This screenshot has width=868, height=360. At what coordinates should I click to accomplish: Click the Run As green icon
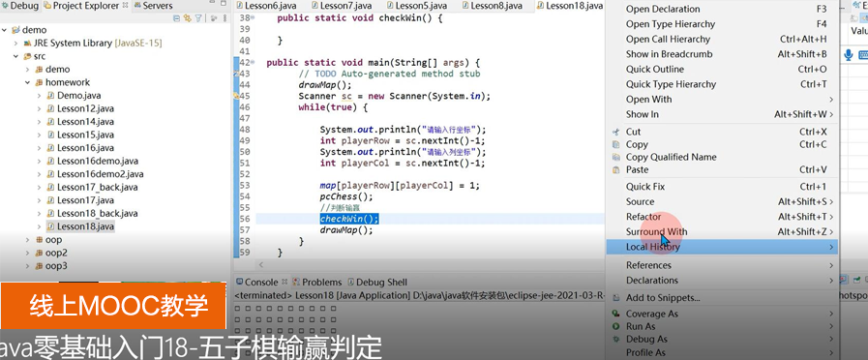click(615, 326)
